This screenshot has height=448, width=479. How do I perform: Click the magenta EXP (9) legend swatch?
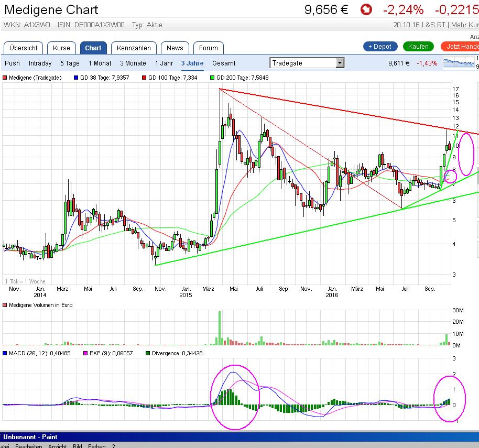pyautogui.click(x=85, y=353)
